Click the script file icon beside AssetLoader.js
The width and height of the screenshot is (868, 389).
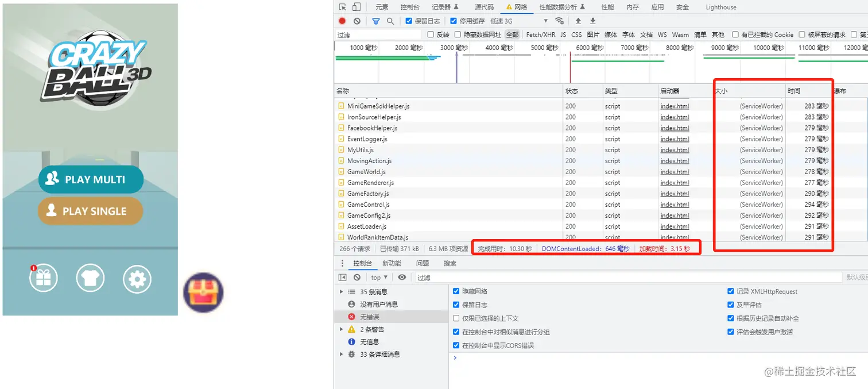pyautogui.click(x=341, y=226)
